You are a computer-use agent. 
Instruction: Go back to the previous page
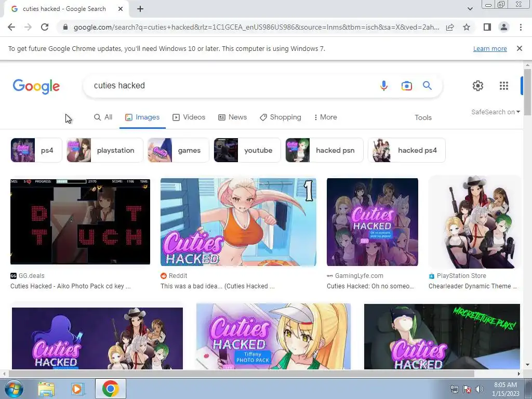[x=11, y=27]
